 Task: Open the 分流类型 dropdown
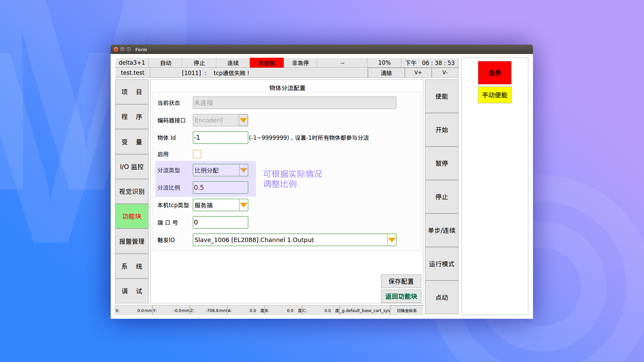click(244, 170)
